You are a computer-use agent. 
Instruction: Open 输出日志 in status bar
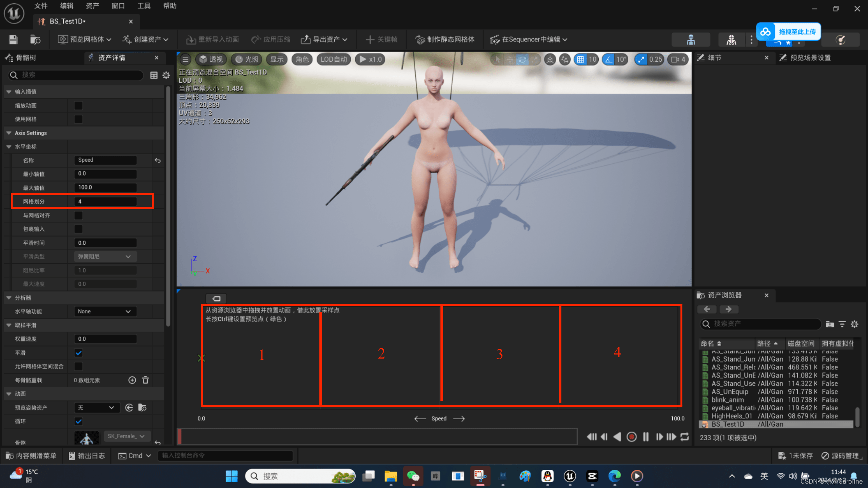tap(86, 456)
